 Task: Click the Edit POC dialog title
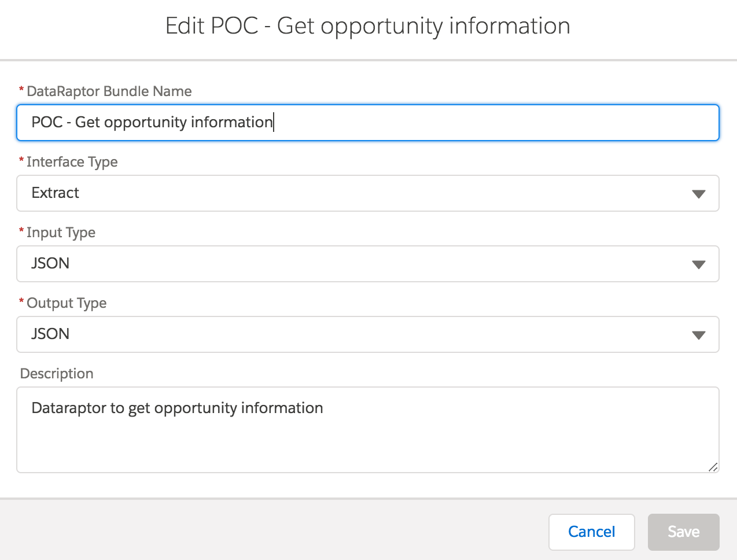[368, 26]
